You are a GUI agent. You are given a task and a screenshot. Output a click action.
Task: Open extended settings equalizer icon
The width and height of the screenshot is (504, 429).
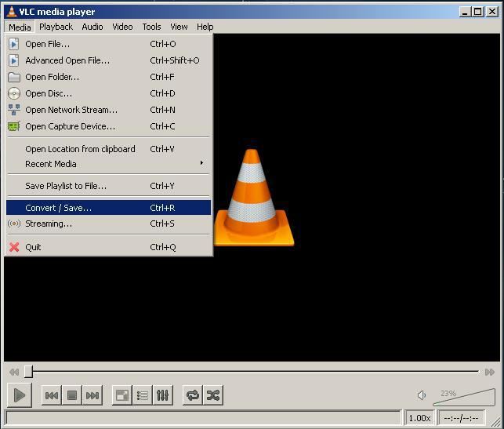[162, 395]
